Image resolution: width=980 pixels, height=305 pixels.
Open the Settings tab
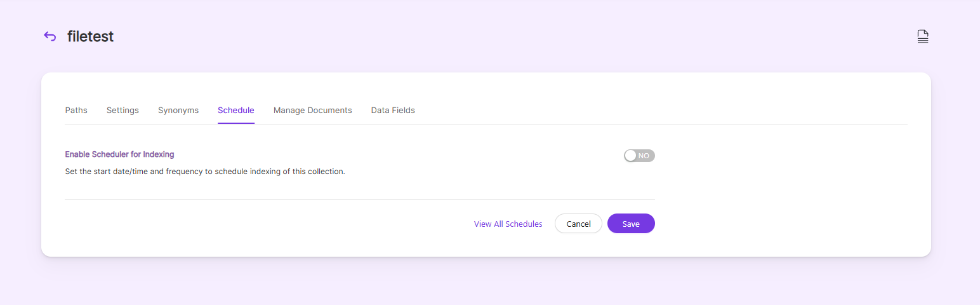point(122,110)
